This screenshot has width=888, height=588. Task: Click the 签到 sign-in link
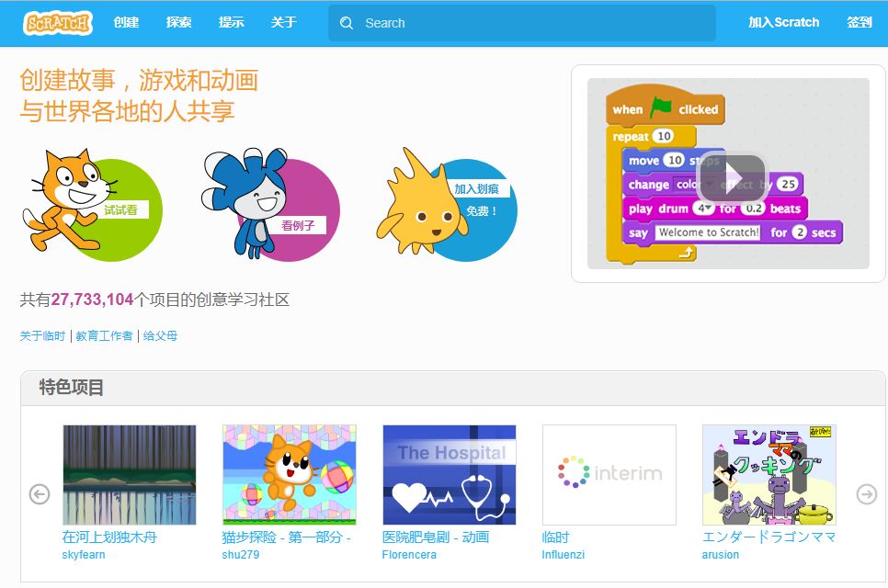click(860, 23)
